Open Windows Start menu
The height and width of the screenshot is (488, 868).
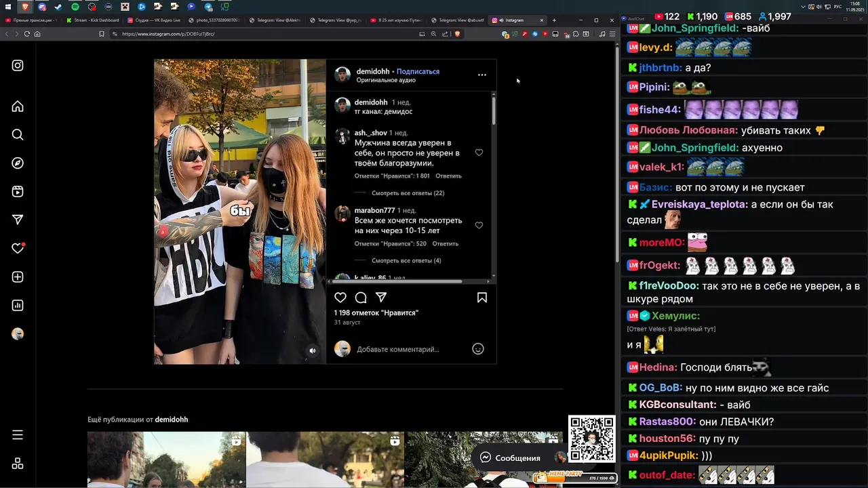pos(8,7)
